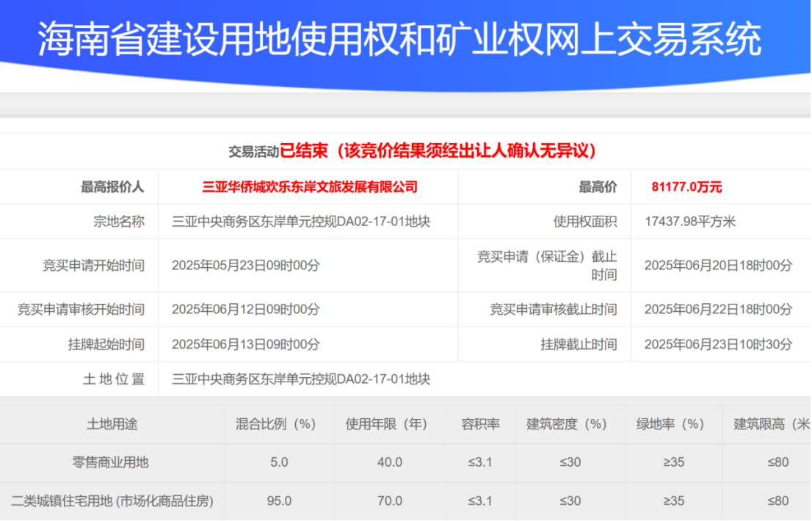Click the 海南省建设用地使用权和矿业权网上交易系统 page title

click(x=399, y=40)
